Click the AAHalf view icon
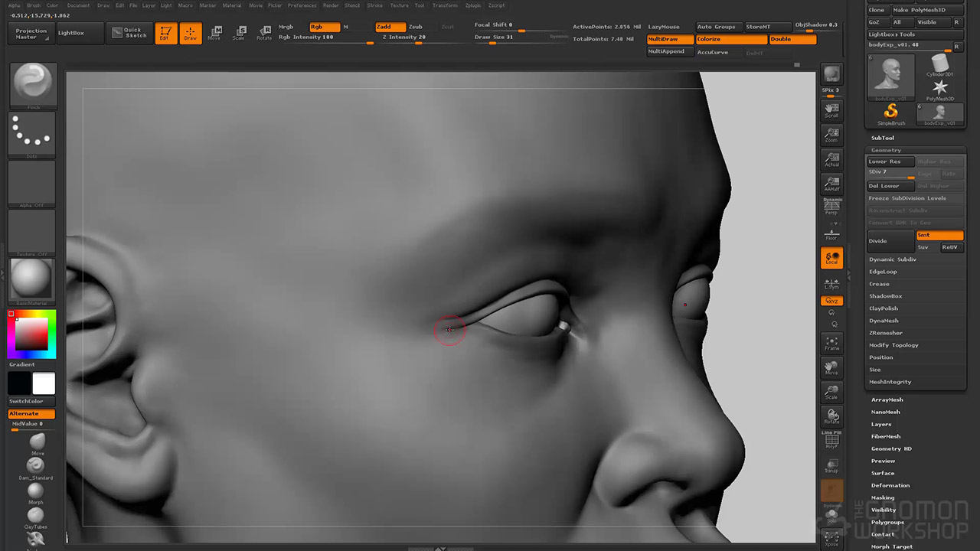The width and height of the screenshot is (980, 551). 831,184
